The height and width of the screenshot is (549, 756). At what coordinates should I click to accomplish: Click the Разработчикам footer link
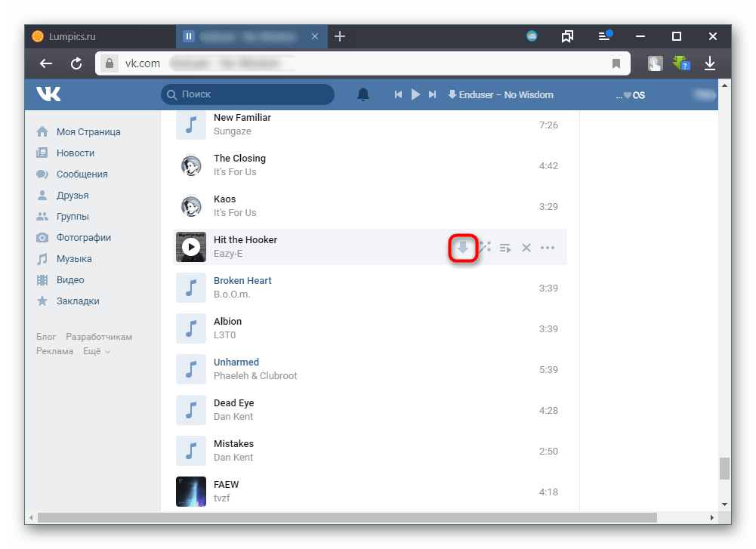99,337
